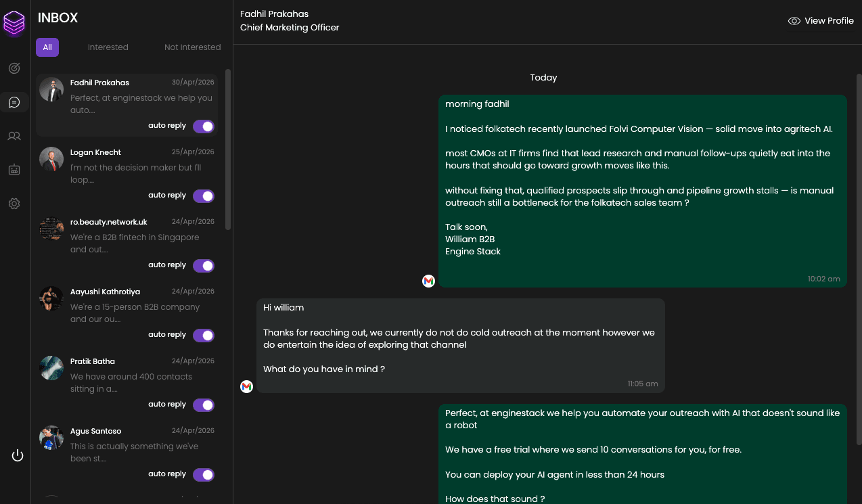This screenshot has width=862, height=504.
Task: Open the settings gear sidebar icon
Action: click(x=14, y=204)
